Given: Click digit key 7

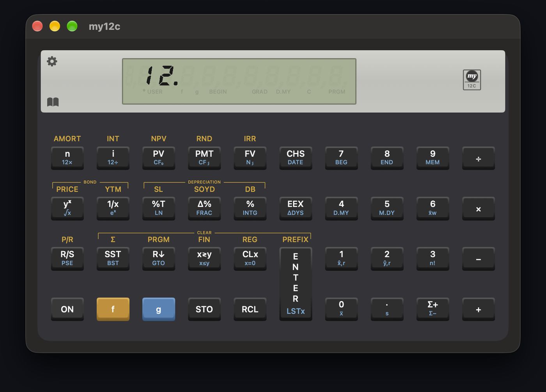Looking at the screenshot, I should (x=341, y=158).
